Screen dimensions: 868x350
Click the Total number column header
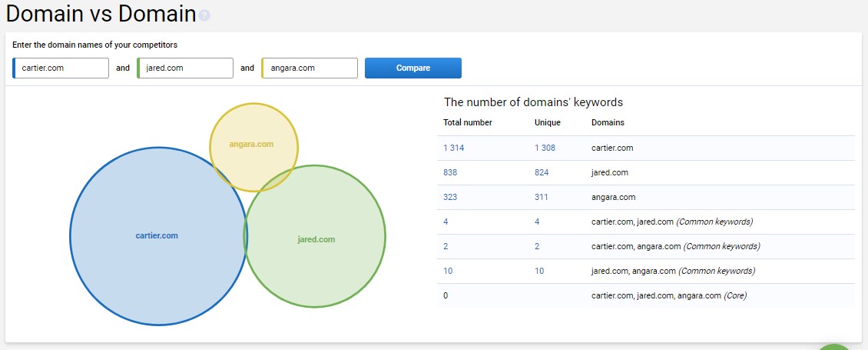pos(468,122)
